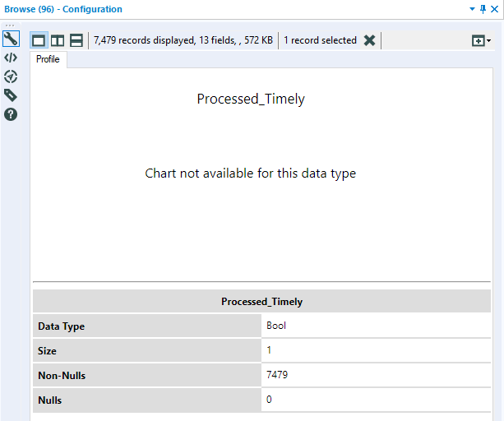The width and height of the screenshot is (504, 421).
Task: Switch to side-by-side split layout
Action: [58, 40]
